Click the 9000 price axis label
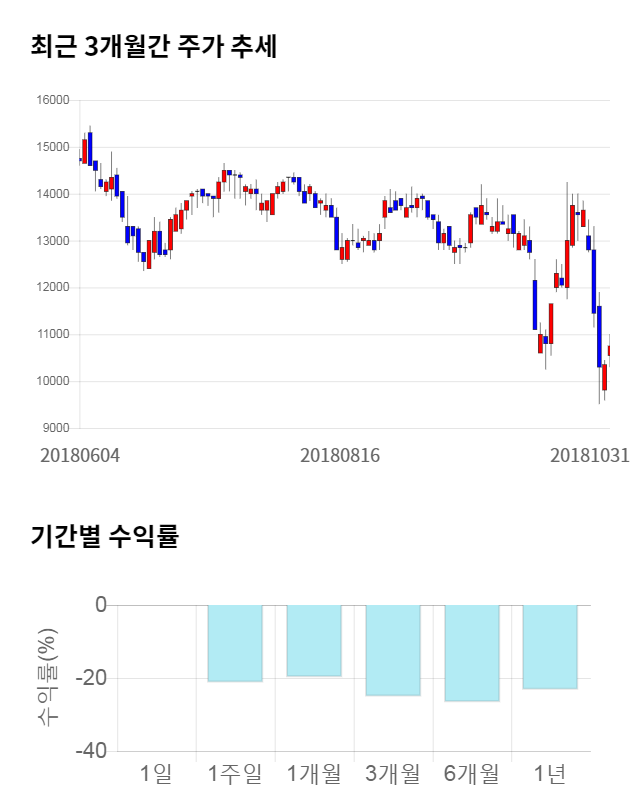Screen dimensions: 640x810 pyautogui.click(x=57, y=428)
